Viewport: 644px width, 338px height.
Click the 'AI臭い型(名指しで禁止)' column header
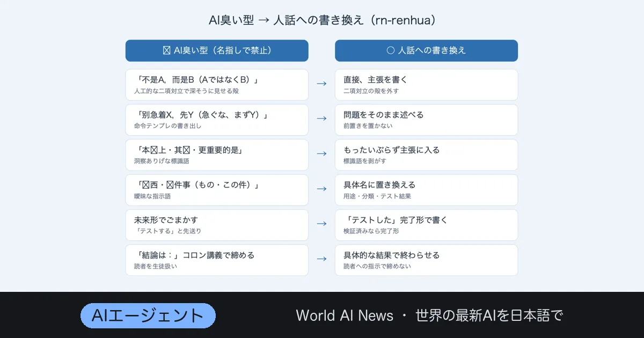217,50
